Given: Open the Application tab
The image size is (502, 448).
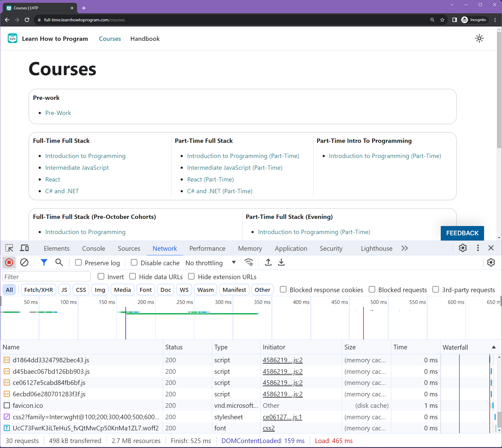Looking at the screenshot, I should [291, 249].
